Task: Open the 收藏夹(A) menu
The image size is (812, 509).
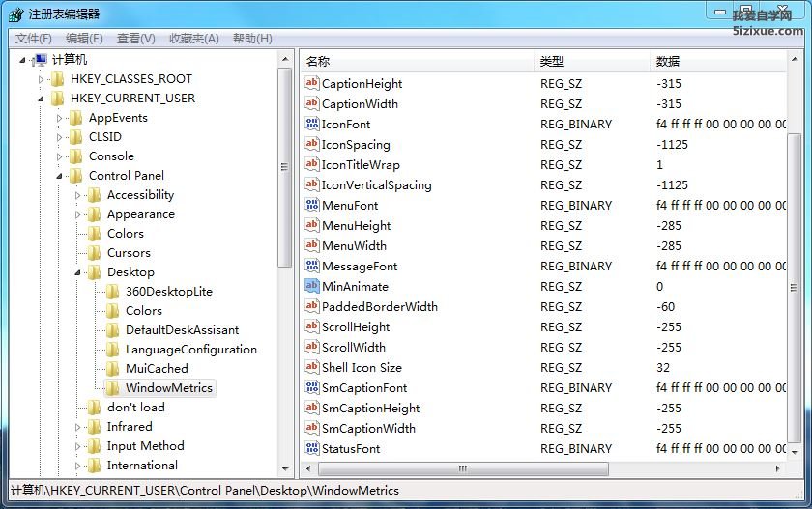Action: 193,39
